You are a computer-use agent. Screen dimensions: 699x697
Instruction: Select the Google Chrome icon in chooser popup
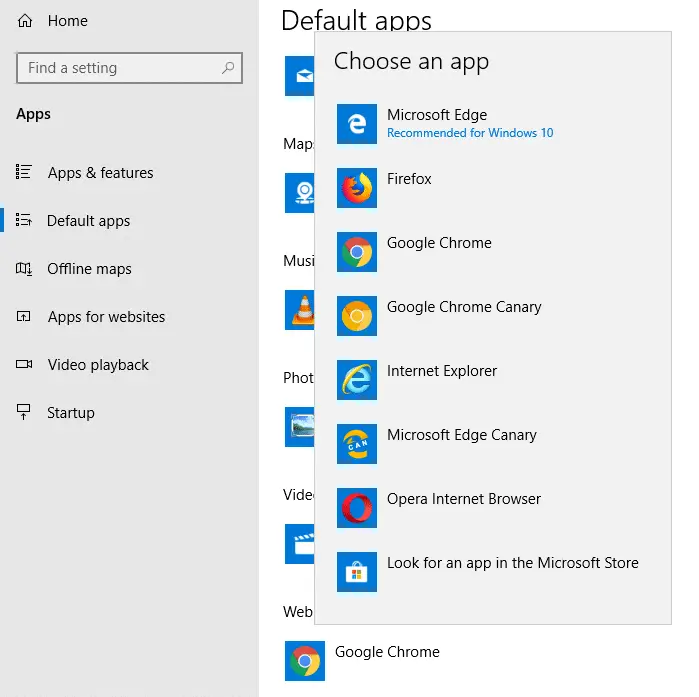click(x=357, y=252)
